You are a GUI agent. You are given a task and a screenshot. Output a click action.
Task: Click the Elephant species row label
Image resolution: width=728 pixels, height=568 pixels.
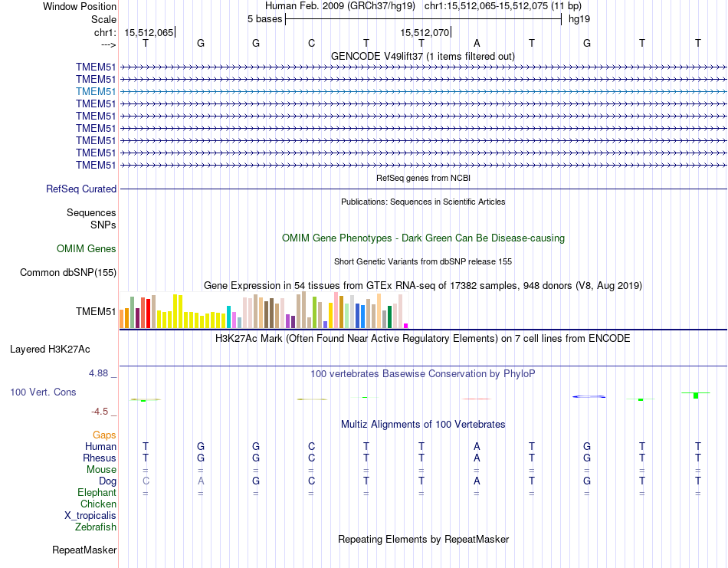tap(97, 493)
